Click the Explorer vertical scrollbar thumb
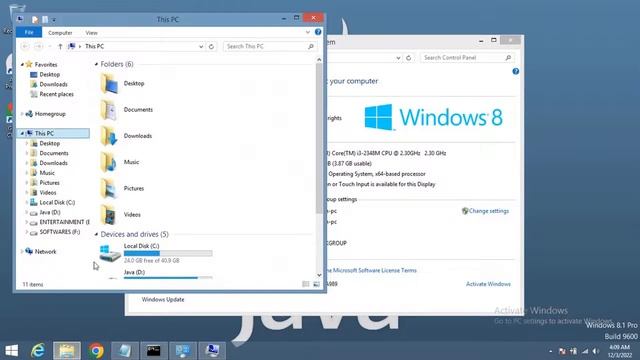The image size is (640, 360). pyautogui.click(x=319, y=138)
